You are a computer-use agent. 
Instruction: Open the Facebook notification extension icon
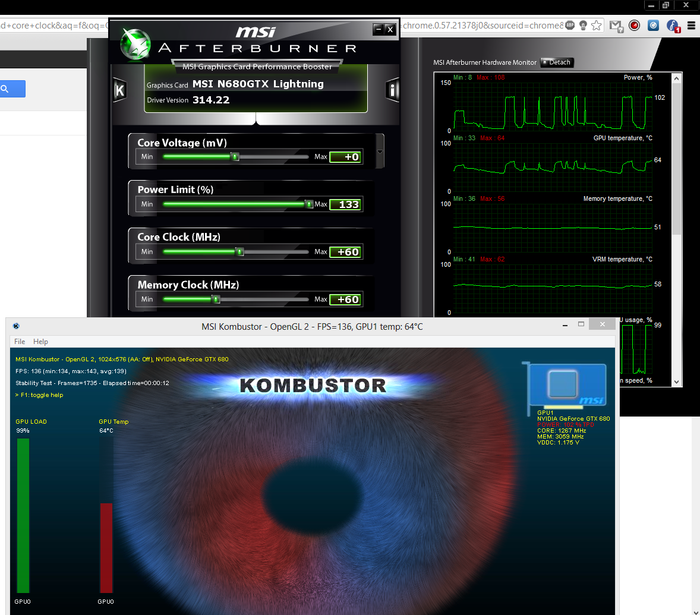(673, 26)
